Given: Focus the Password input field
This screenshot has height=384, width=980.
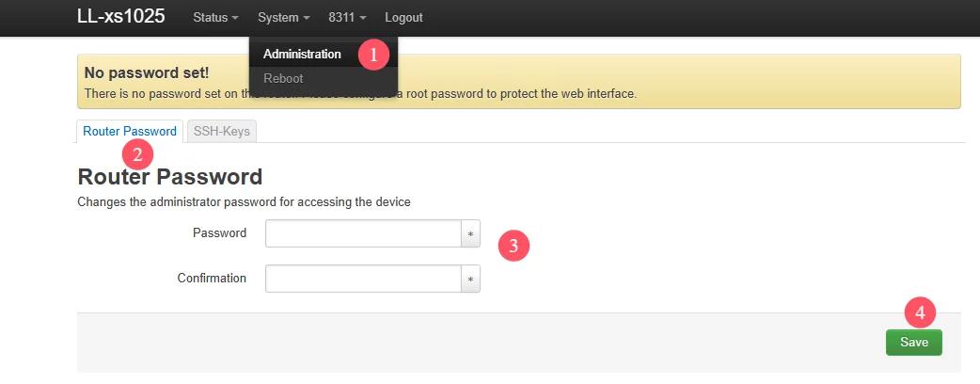Looking at the screenshot, I should tap(363, 234).
